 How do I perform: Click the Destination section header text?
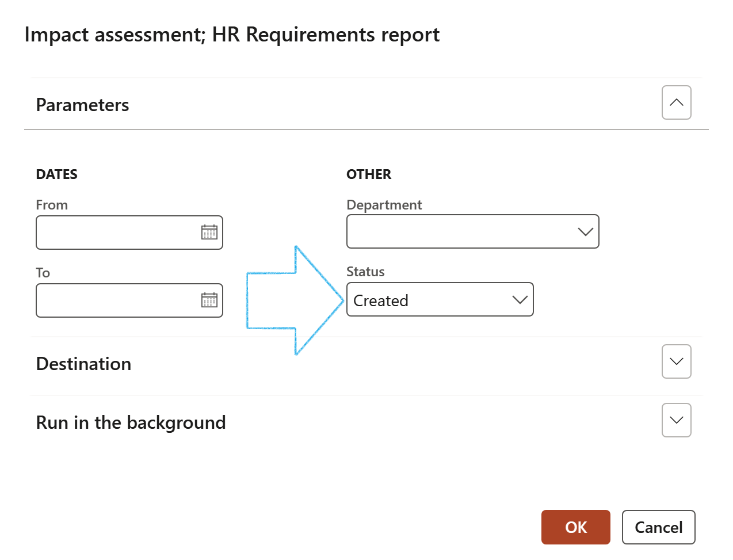pyautogui.click(x=83, y=364)
